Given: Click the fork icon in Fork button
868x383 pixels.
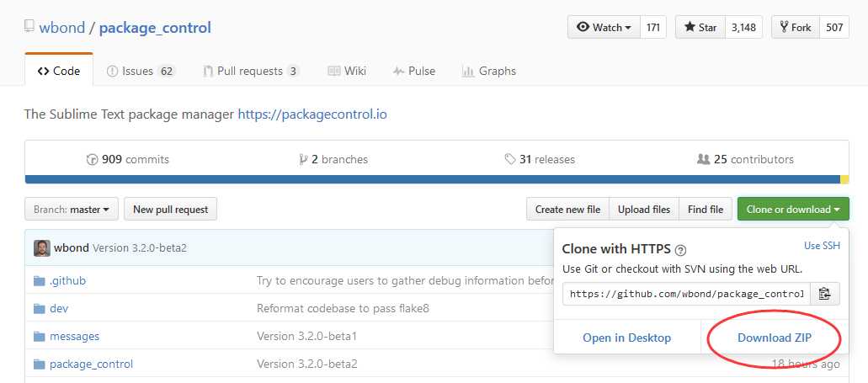Looking at the screenshot, I should (x=784, y=27).
